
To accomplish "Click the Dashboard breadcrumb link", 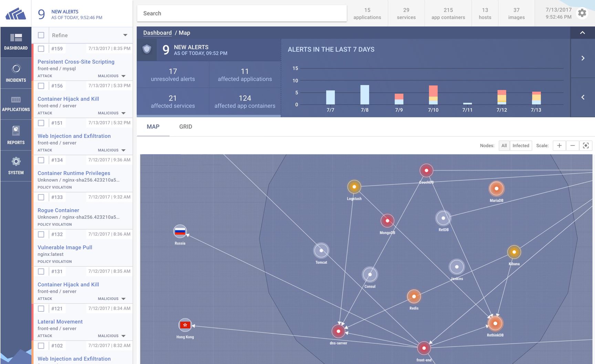I will (x=157, y=33).
